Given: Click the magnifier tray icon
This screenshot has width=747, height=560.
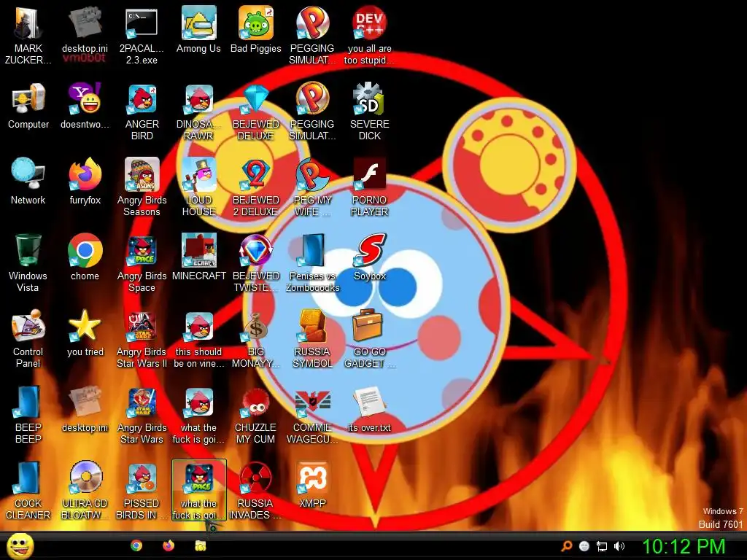Looking at the screenshot, I should pos(566,546).
